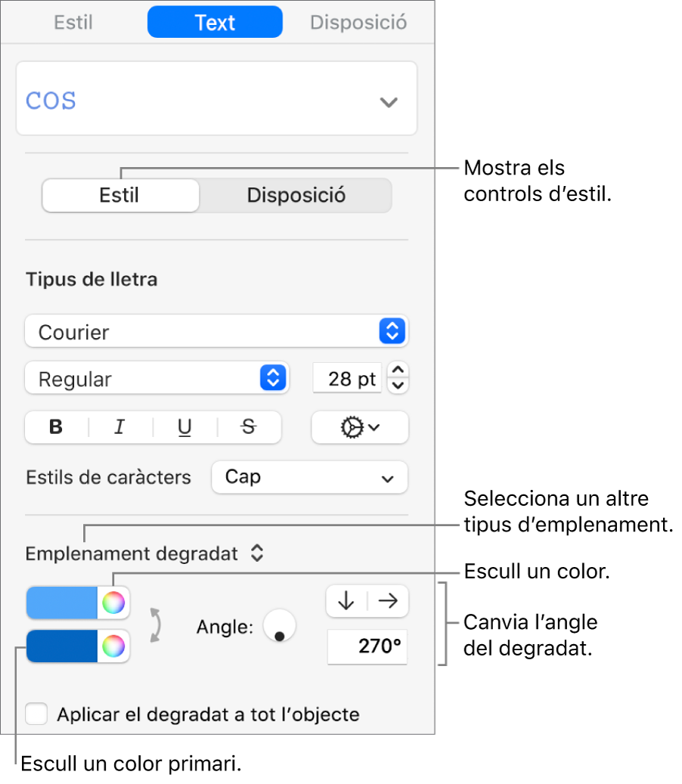Click the light blue gradient color swatch

pyautogui.click(x=63, y=603)
